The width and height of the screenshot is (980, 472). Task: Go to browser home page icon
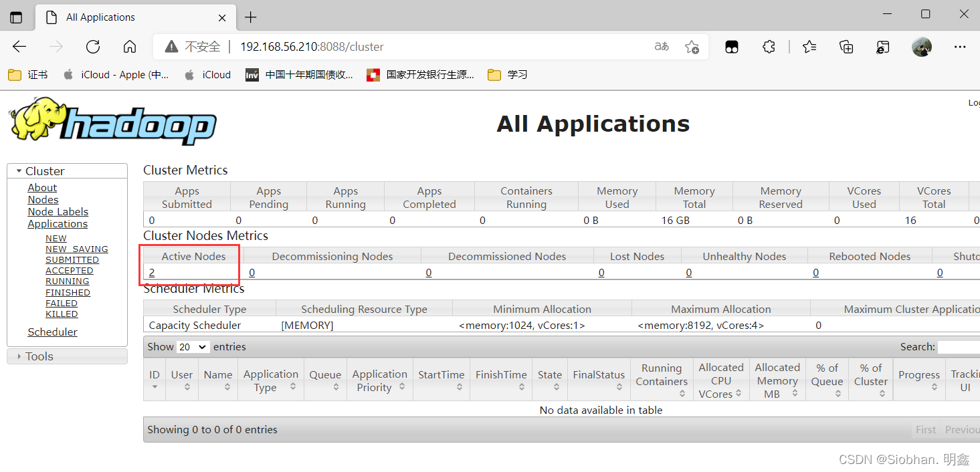[130, 47]
